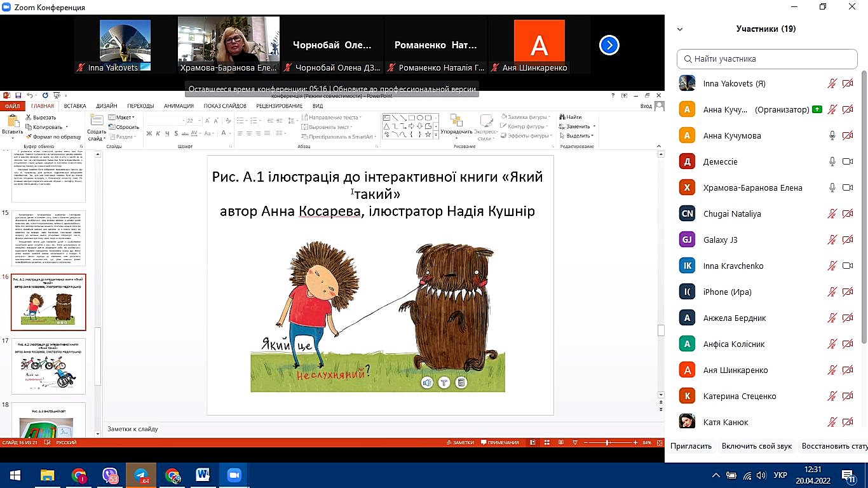Click the Найти binoculars command
Screen dimensions: 868x488
coord(570,117)
